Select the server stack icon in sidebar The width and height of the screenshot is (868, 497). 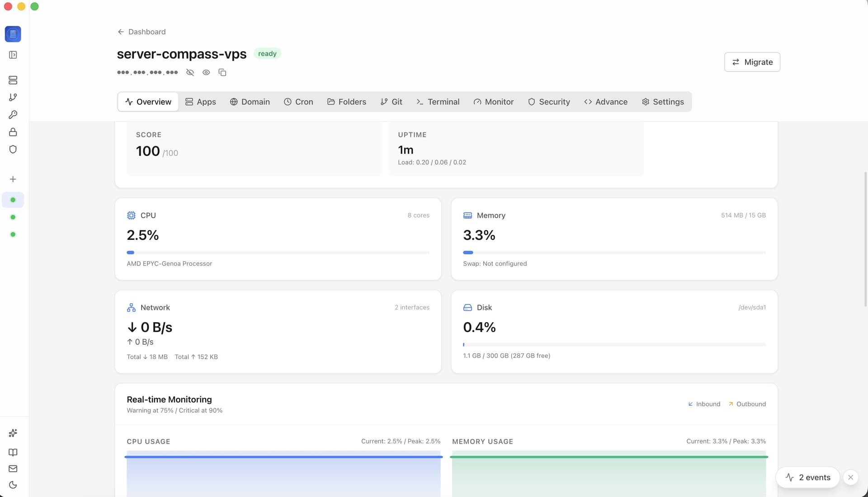[x=13, y=80]
